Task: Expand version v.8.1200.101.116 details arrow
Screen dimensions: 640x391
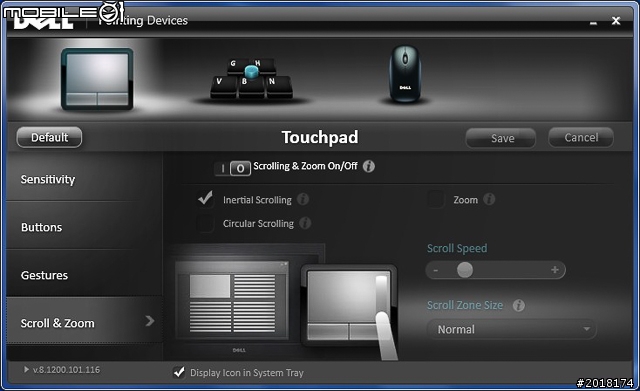Action: point(26,370)
